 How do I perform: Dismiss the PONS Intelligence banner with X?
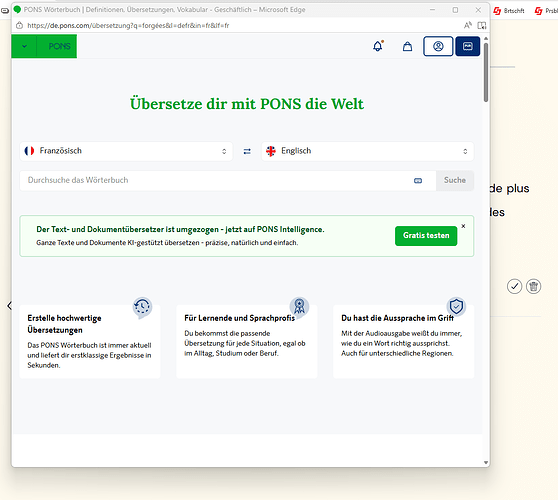(463, 226)
